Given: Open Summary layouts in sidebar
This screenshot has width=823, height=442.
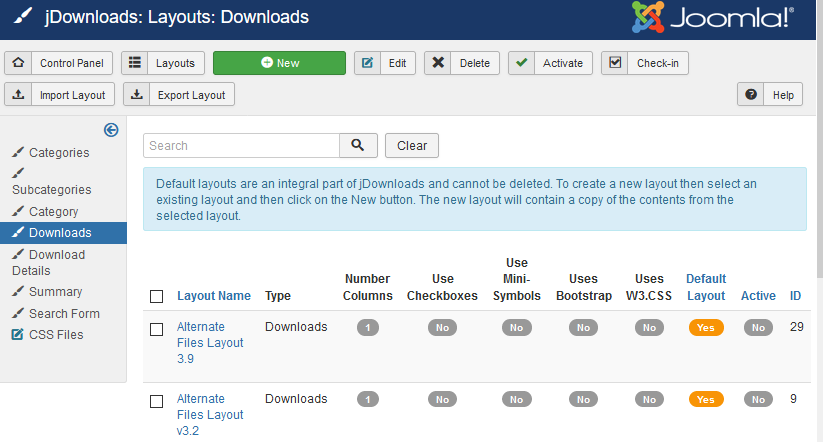Looking at the screenshot, I should pyautogui.click(x=56, y=291).
